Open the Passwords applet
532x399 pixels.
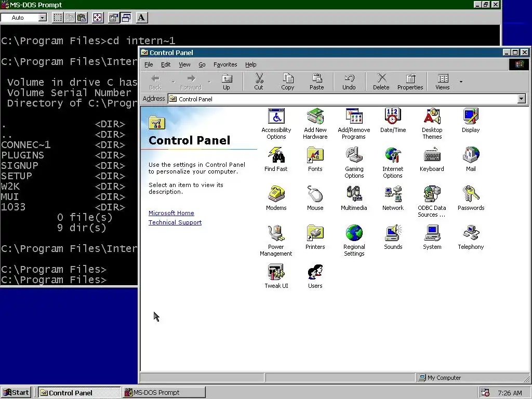pyautogui.click(x=471, y=198)
